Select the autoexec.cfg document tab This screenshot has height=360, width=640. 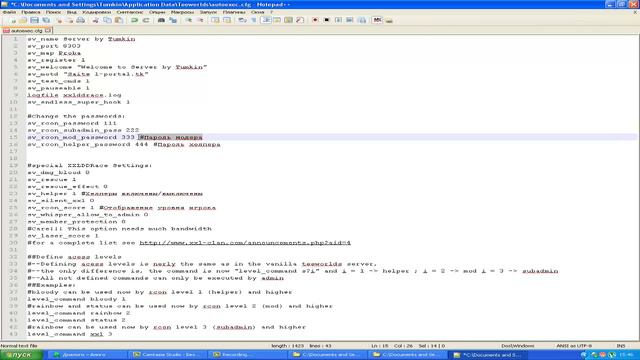point(26,31)
